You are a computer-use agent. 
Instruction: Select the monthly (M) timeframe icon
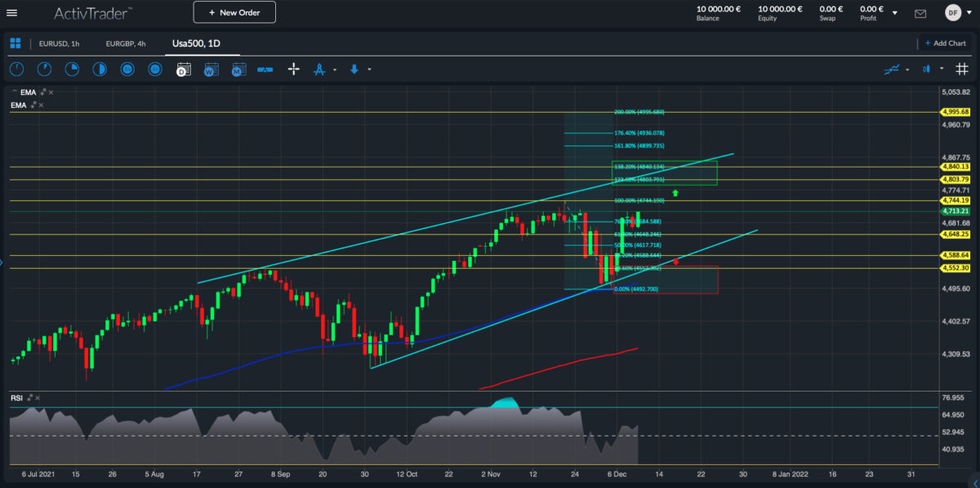(x=238, y=69)
